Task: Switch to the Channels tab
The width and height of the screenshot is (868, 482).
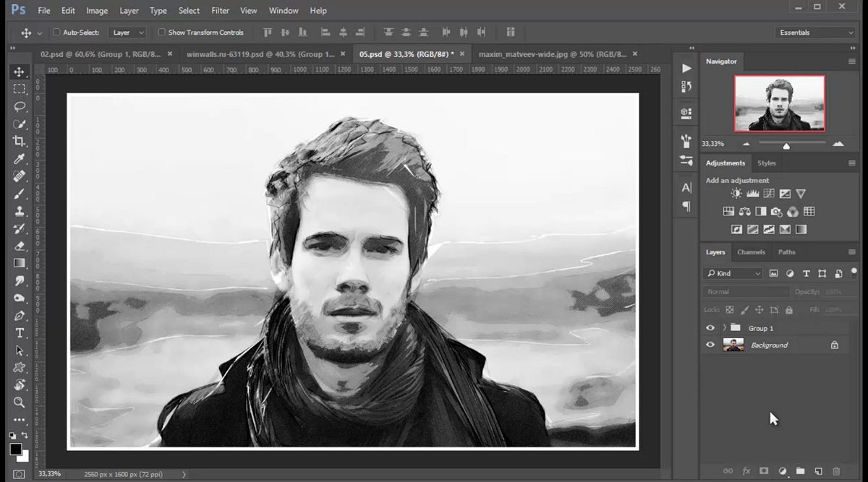Action: (x=751, y=252)
